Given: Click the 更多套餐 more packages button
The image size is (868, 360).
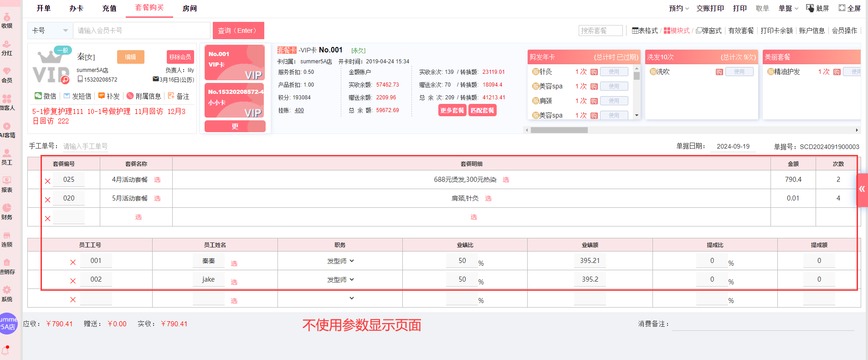Looking at the screenshot, I should coord(452,110).
